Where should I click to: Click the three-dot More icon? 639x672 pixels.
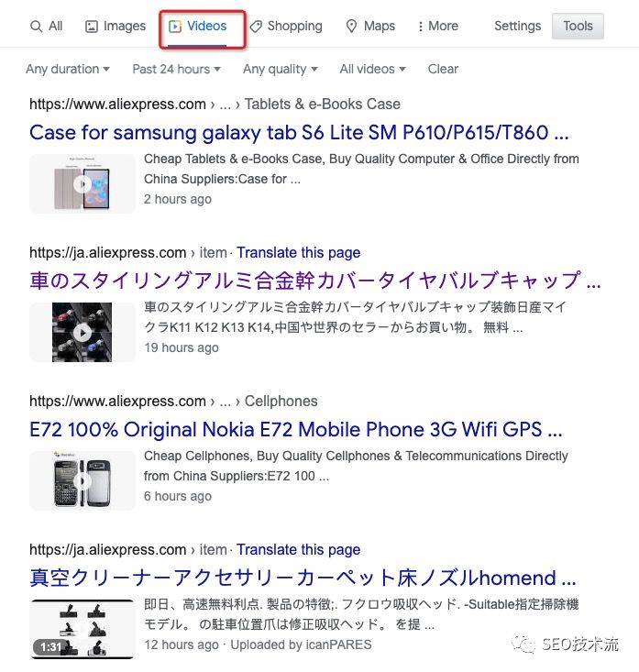(421, 27)
